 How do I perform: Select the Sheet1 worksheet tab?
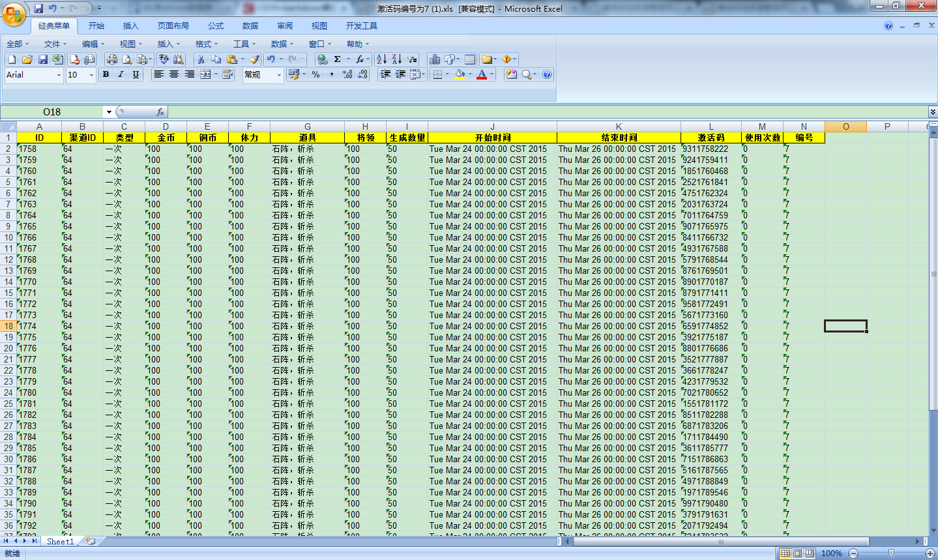(60, 541)
